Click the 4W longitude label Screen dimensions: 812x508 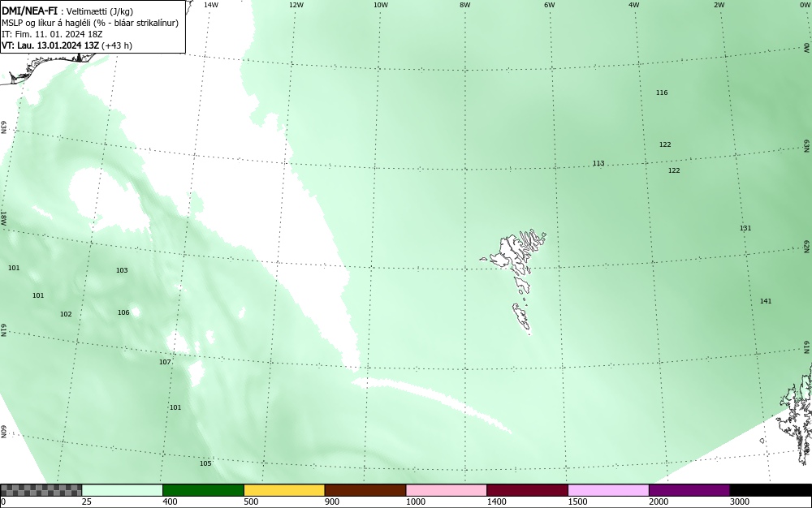coord(634,5)
